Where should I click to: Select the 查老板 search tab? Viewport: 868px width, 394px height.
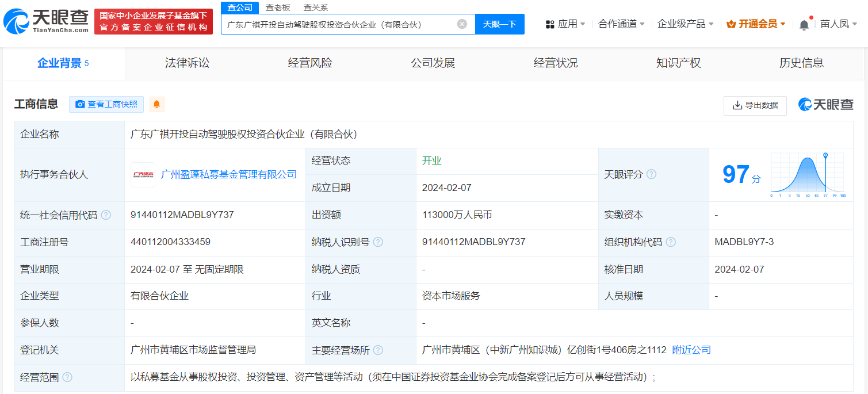click(x=278, y=7)
